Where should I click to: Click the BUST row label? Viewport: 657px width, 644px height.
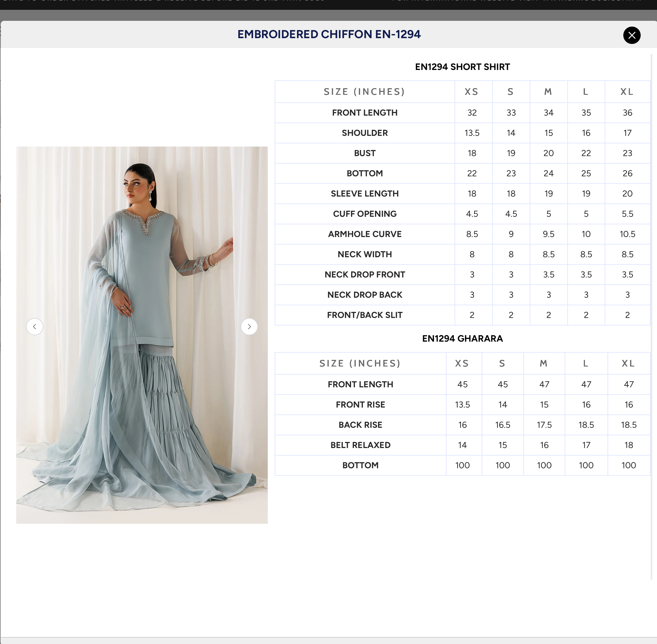[x=365, y=153]
